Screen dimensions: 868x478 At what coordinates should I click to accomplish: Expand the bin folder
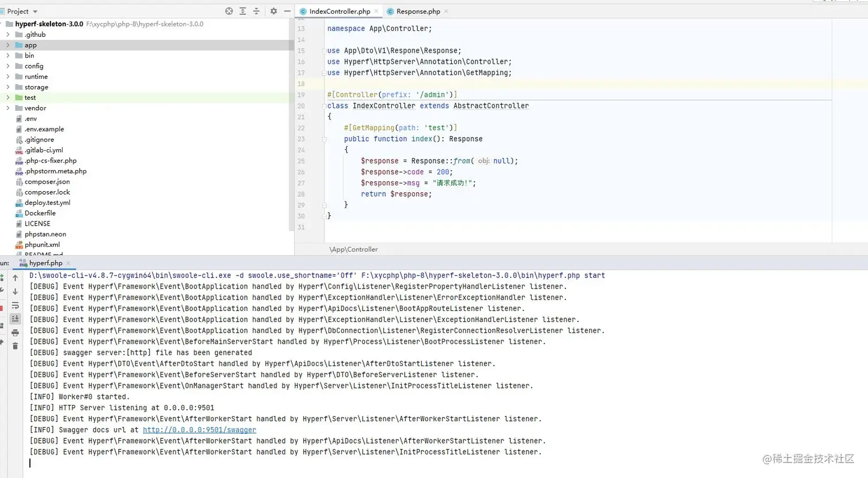(8, 56)
